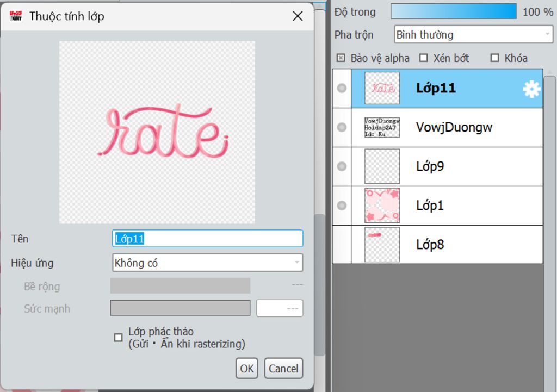The width and height of the screenshot is (557, 392).
Task: Hide the Lớp9 layer
Action: click(x=342, y=166)
